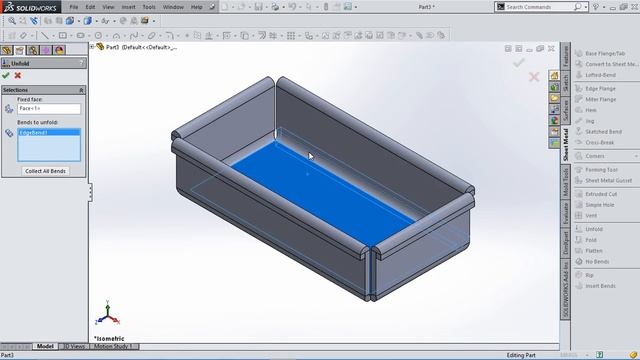Click the Sheet Metal Gusset command
640x360 pixels.
click(x=604, y=180)
